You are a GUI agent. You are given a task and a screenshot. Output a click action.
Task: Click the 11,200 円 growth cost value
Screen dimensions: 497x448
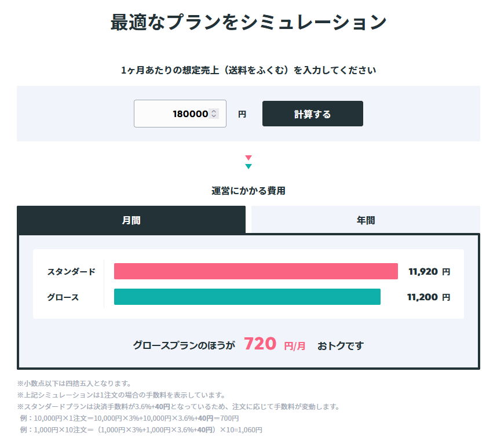(x=429, y=297)
